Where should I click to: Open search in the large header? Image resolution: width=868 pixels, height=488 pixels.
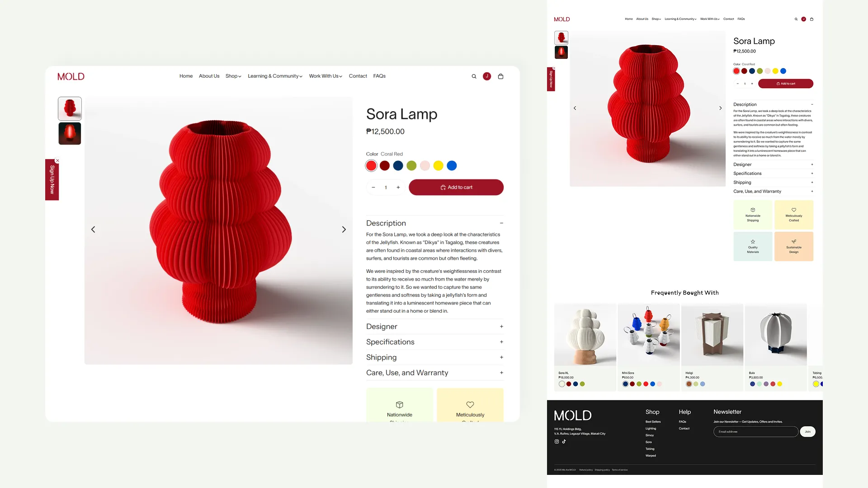(x=474, y=76)
